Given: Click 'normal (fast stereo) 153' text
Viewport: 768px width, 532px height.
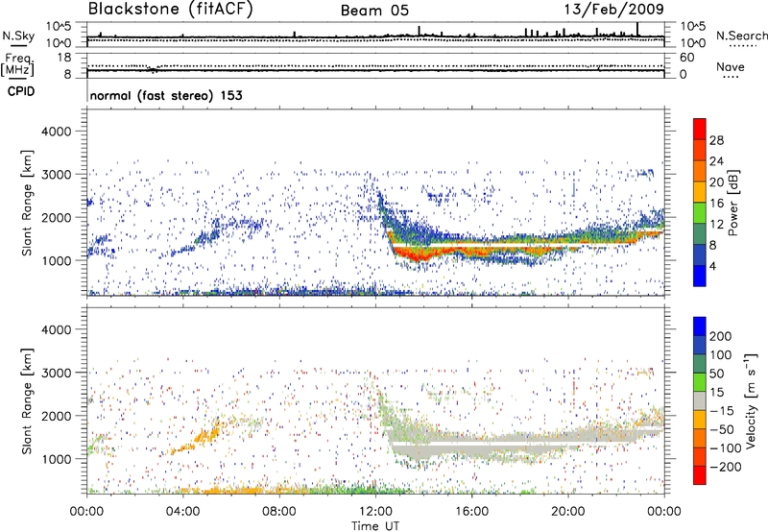Looking at the screenshot, I should click(166, 95).
